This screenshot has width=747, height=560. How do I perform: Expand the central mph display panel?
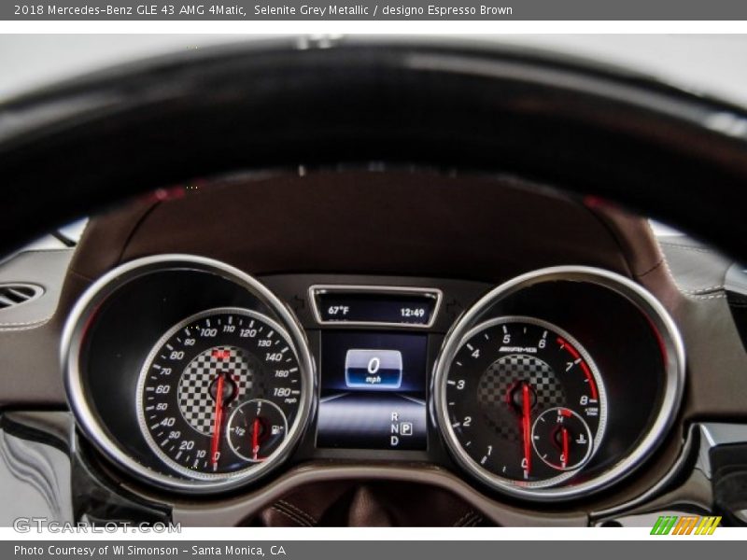coord(373,367)
